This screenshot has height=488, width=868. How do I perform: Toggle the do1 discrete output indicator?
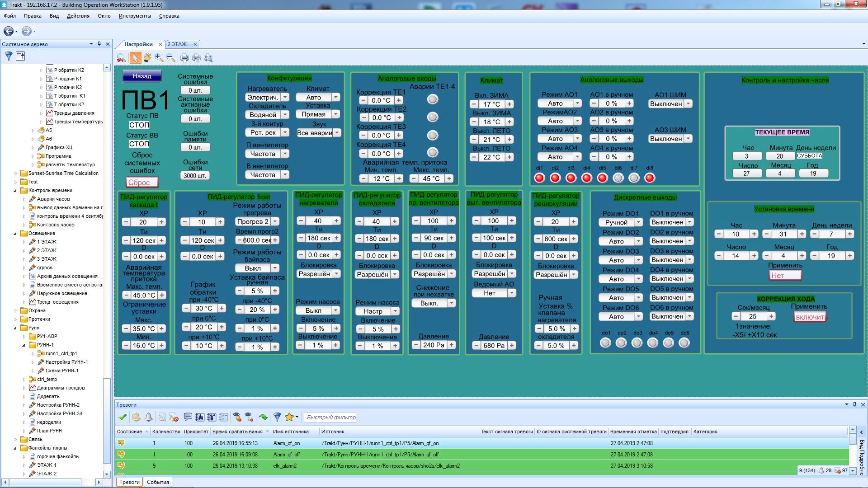[x=605, y=343]
